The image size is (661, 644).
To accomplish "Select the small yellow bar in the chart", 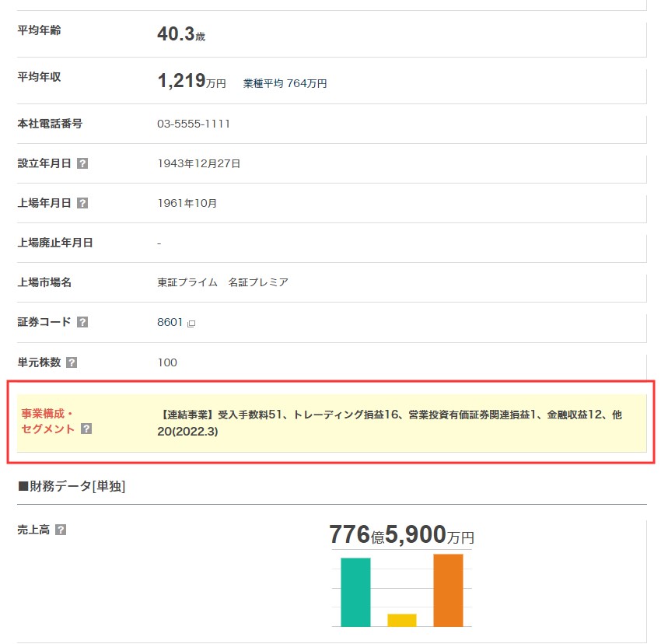I will pyautogui.click(x=401, y=620).
